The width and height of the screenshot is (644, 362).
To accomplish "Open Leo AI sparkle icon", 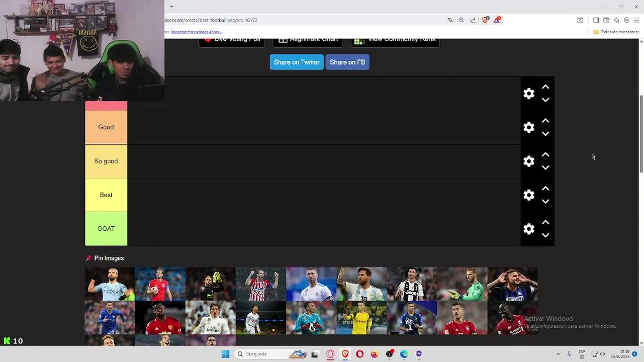I will [616, 20].
